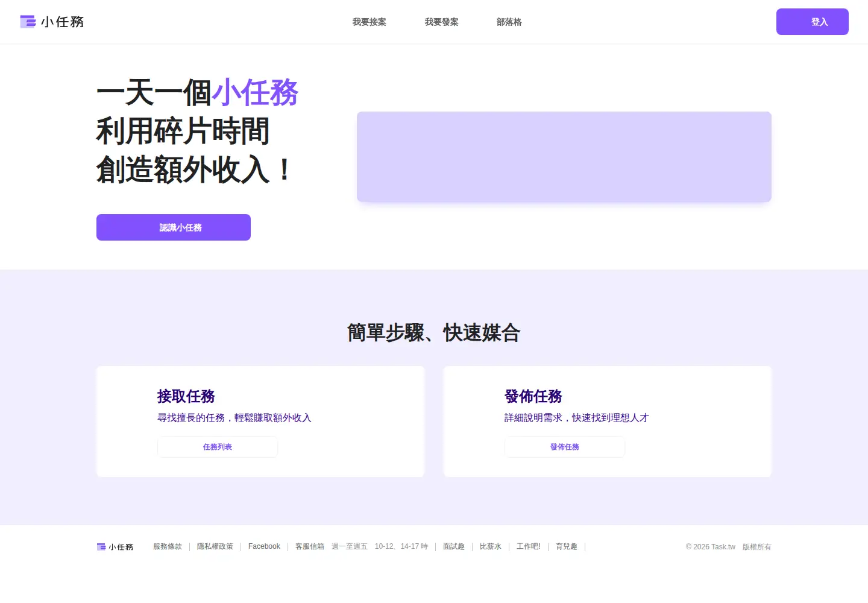The height and width of the screenshot is (603, 868).
Task: Visit the Facebook footer link
Action: pyautogui.click(x=264, y=546)
